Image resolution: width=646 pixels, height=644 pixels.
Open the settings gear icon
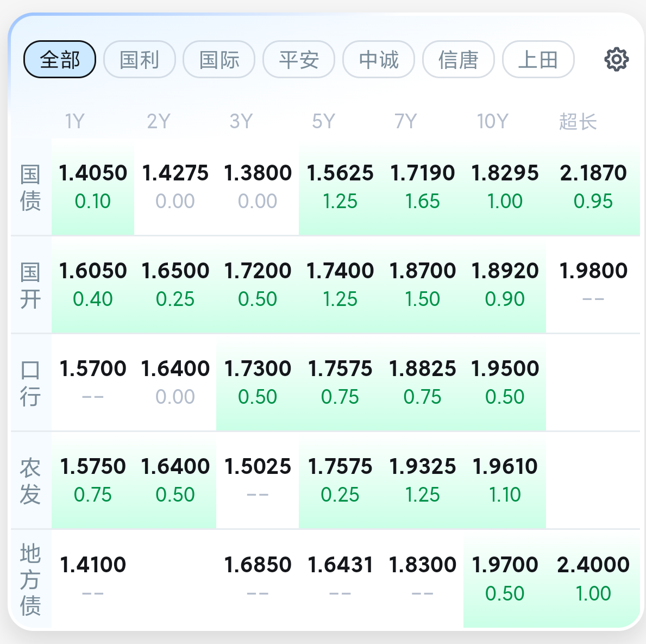[616, 59]
